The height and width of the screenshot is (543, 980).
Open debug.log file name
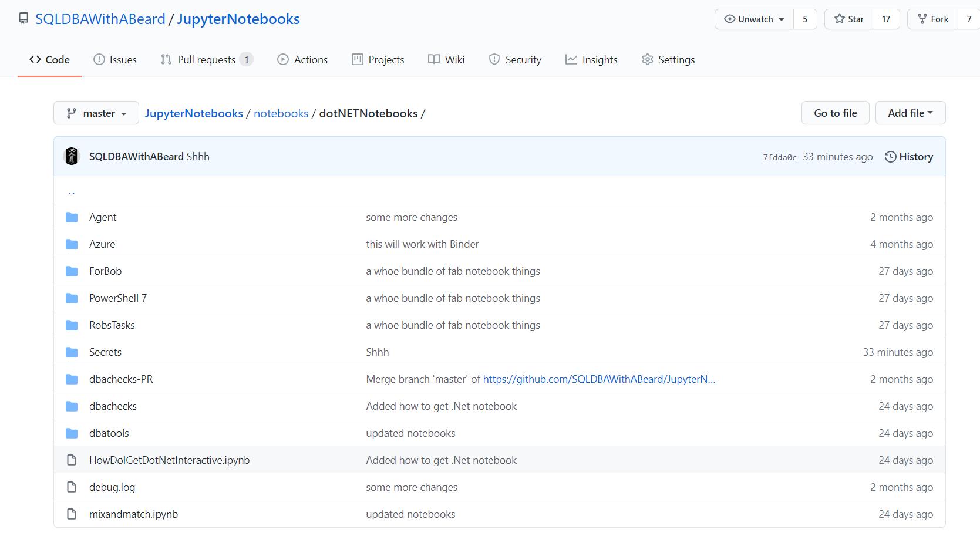click(112, 487)
